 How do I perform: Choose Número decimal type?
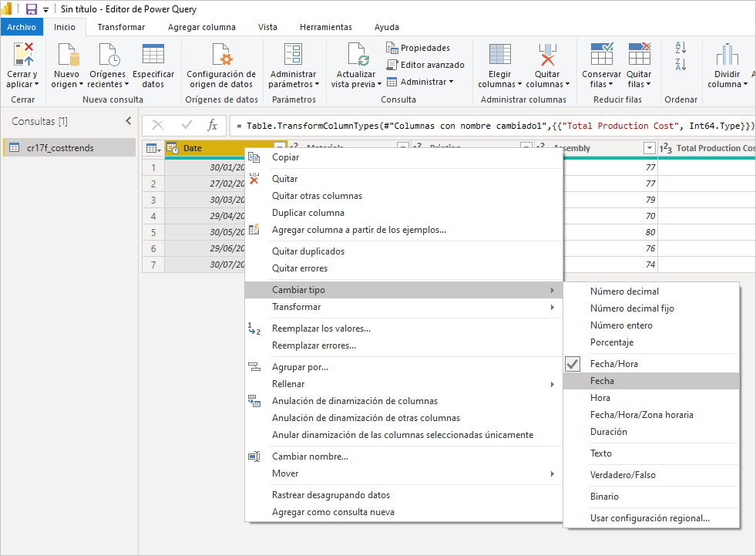pos(651,291)
